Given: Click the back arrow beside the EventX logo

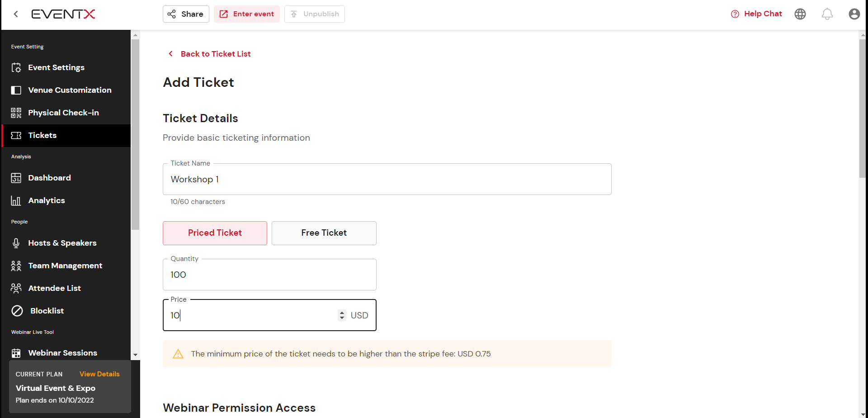Looking at the screenshot, I should point(16,14).
